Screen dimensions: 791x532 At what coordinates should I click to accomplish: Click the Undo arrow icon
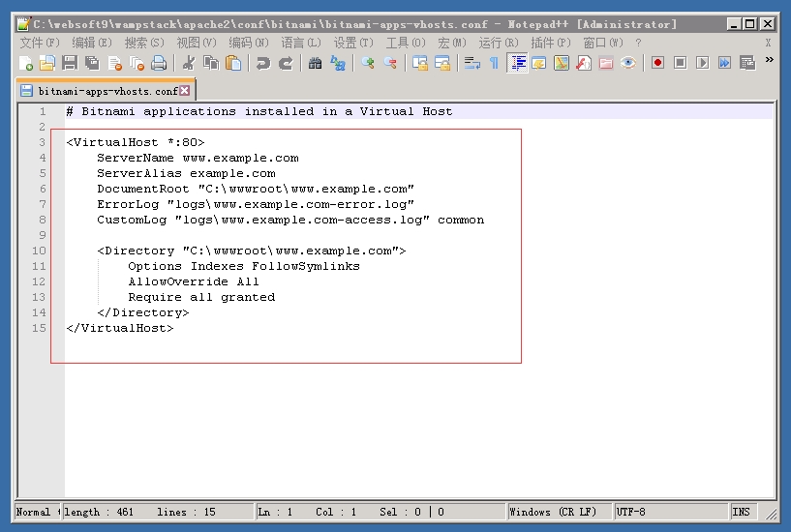(x=262, y=63)
